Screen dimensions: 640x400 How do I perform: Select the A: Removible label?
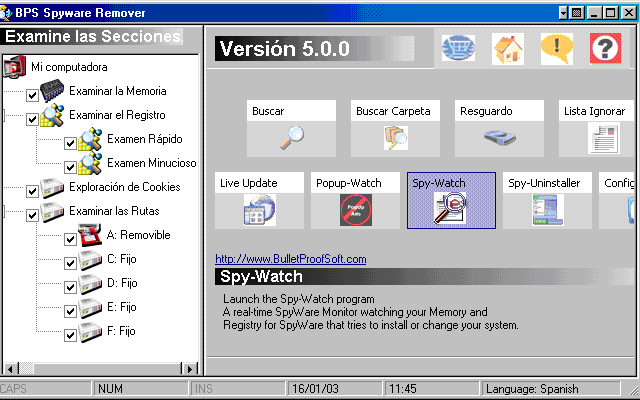tap(138, 235)
